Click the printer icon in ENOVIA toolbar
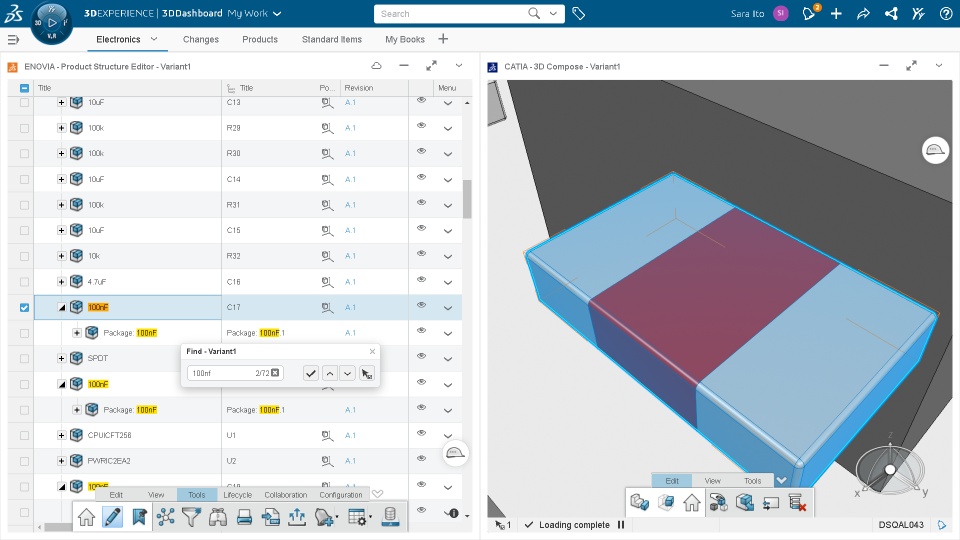 coord(244,517)
